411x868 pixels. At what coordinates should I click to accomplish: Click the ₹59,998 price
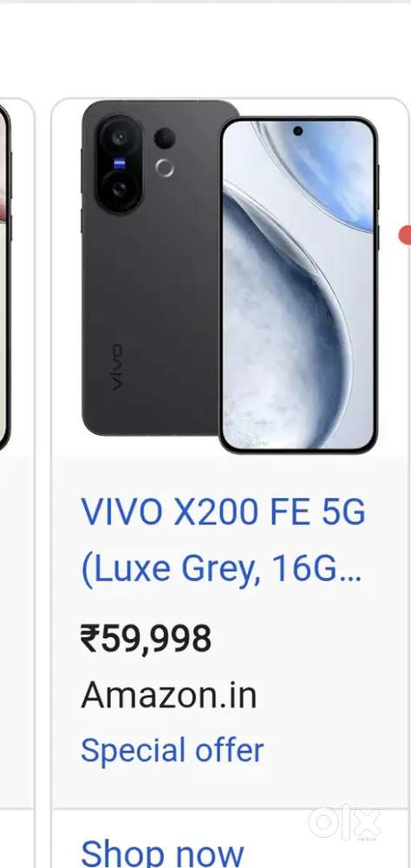click(x=146, y=638)
